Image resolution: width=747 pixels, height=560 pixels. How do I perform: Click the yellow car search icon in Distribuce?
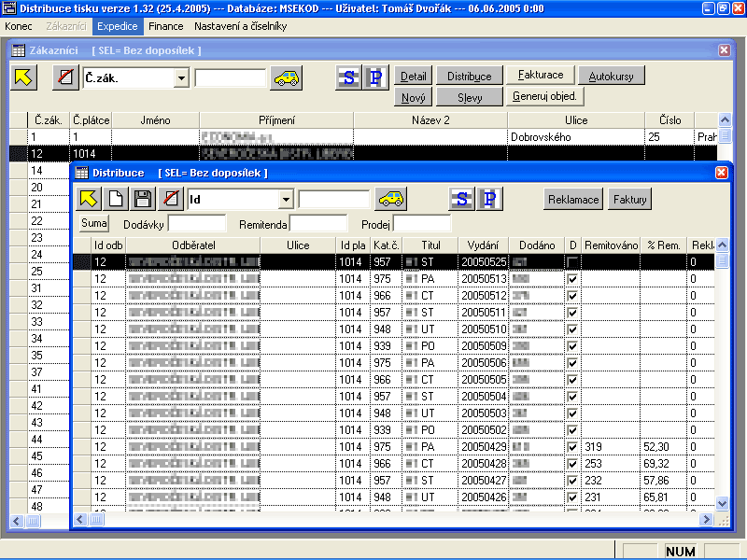392,199
